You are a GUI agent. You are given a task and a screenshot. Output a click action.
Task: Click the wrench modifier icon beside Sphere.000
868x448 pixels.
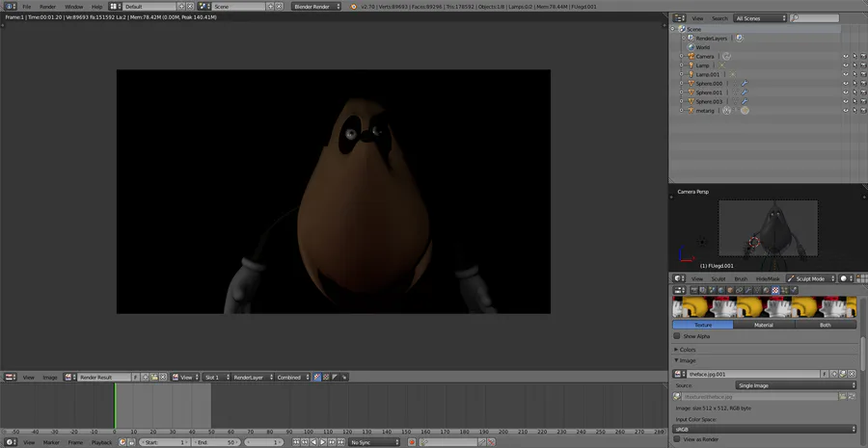744,84
